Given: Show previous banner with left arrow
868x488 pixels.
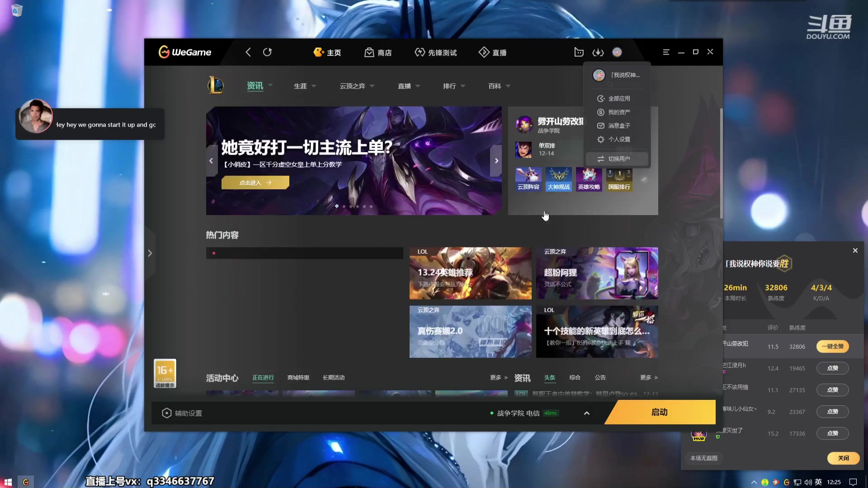Looking at the screenshot, I should [x=211, y=160].
